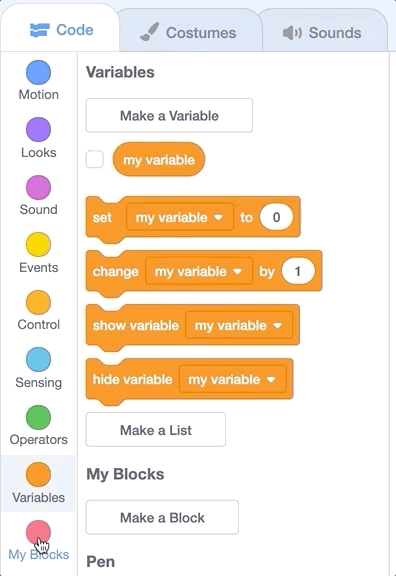This screenshot has height=576, width=396.
Task: Open the light-blue Sensing category
Action: 38,359
